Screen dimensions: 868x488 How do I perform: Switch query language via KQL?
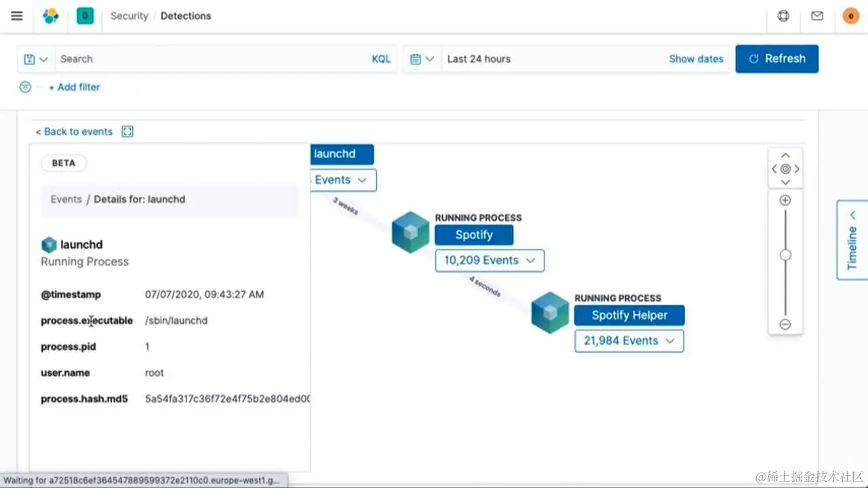point(381,59)
